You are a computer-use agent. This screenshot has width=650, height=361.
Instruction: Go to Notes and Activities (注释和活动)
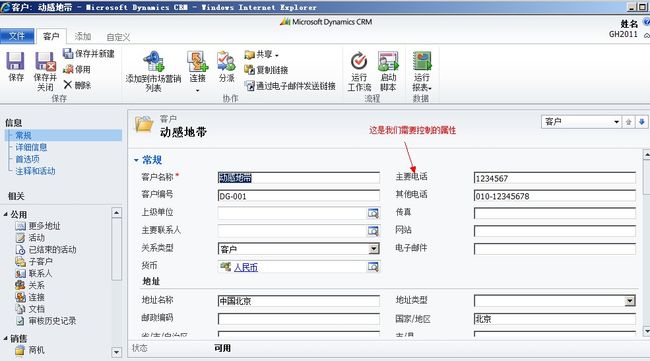[35, 171]
